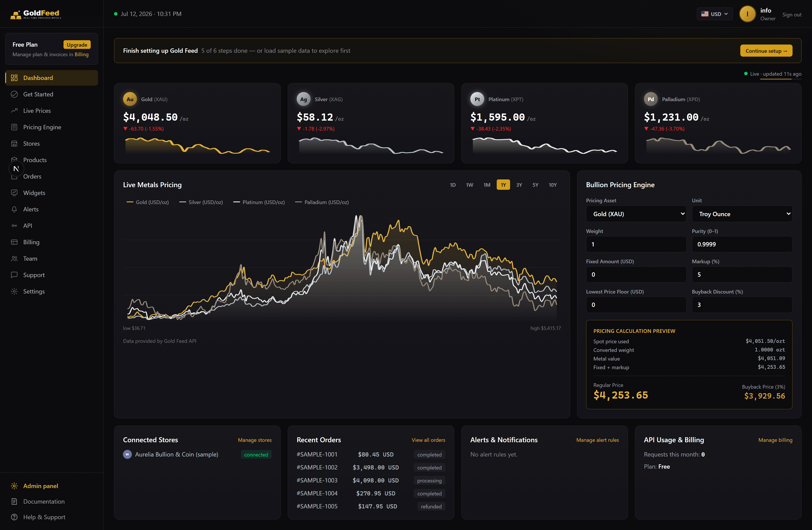Click the Lowest Price Floor input field
The height and width of the screenshot is (530, 812).
(x=636, y=305)
